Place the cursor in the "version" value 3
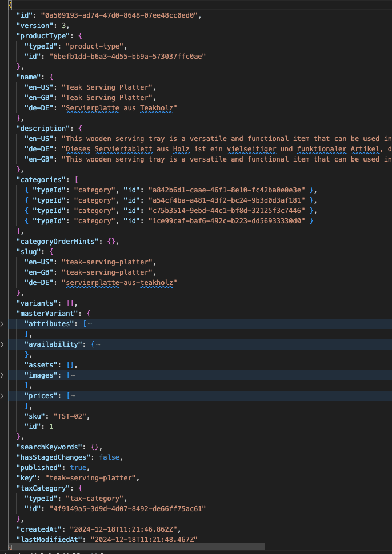 click(x=64, y=25)
